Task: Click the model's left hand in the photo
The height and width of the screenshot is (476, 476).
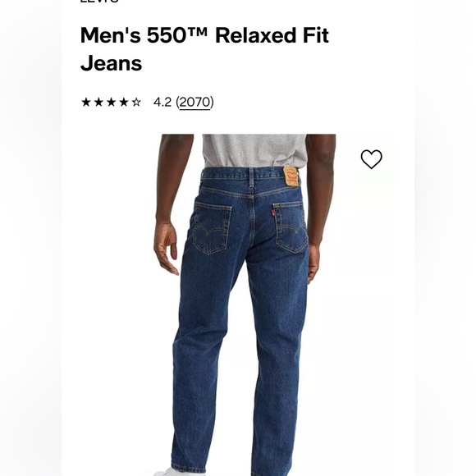Action: pyautogui.click(x=167, y=247)
